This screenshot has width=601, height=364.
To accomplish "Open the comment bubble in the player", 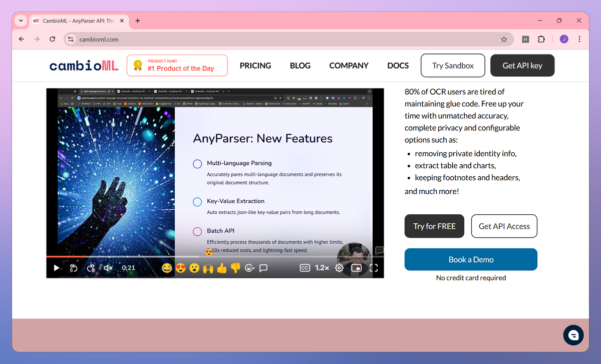I will (263, 268).
